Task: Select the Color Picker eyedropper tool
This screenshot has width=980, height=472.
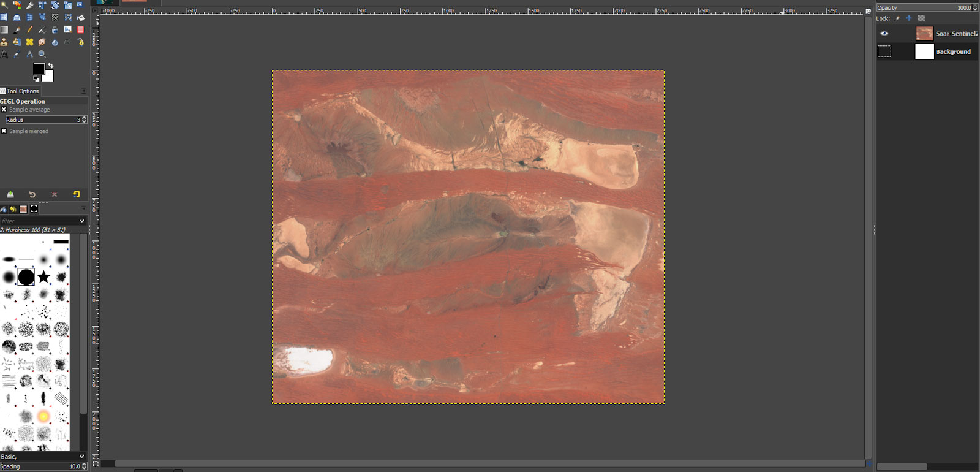Action: click(x=17, y=55)
